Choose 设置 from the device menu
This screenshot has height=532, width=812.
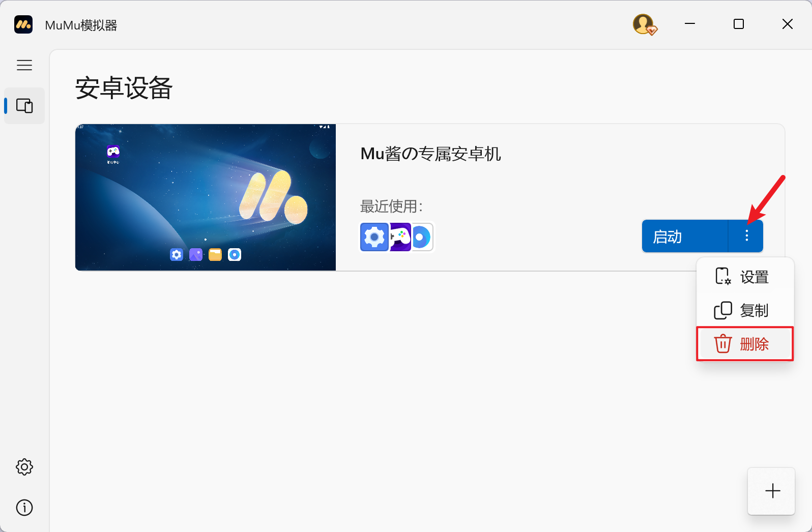coord(745,277)
